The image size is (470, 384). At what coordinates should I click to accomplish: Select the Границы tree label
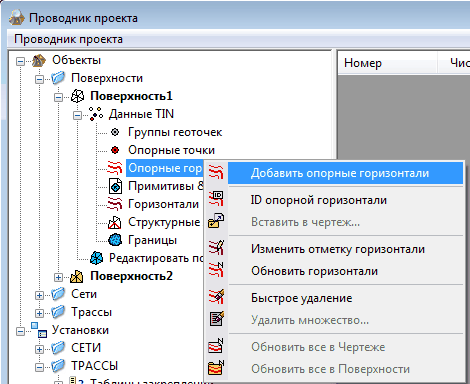(152, 240)
